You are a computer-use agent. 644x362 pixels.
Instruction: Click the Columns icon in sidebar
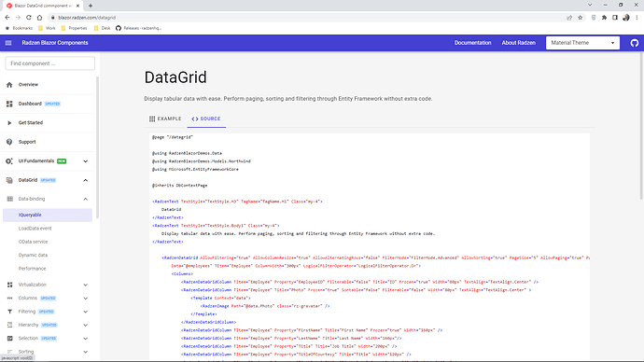click(x=10, y=299)
